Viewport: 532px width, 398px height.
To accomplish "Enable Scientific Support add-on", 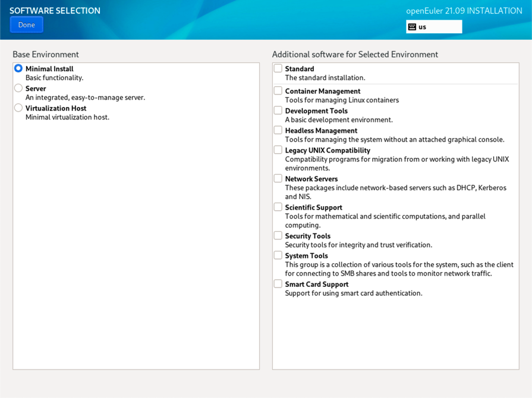I will [278, 207].
